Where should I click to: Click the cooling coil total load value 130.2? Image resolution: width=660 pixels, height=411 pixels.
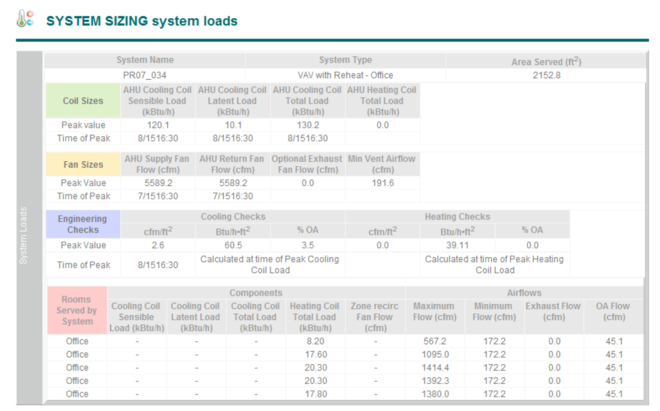click(308, 125)
